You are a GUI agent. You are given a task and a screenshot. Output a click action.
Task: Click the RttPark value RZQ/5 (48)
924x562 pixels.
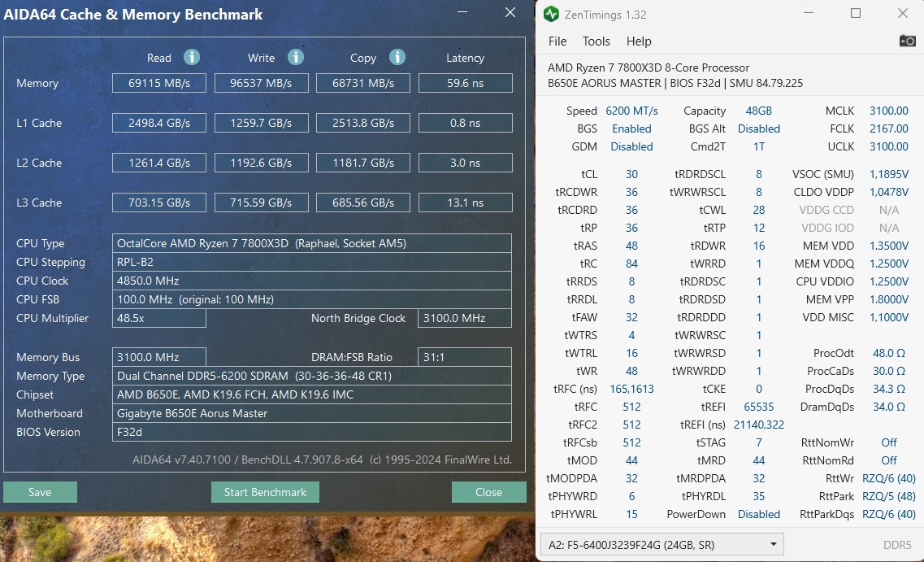[888, 496]
